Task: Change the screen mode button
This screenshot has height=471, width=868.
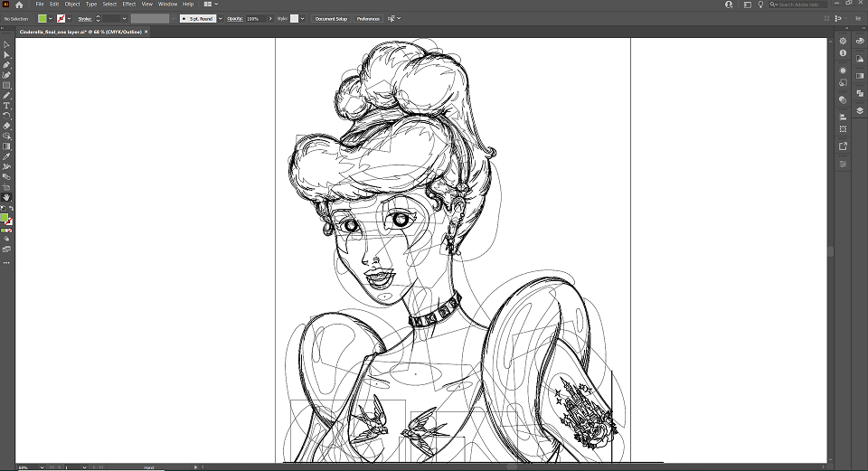Action: (x=6, y=250)
